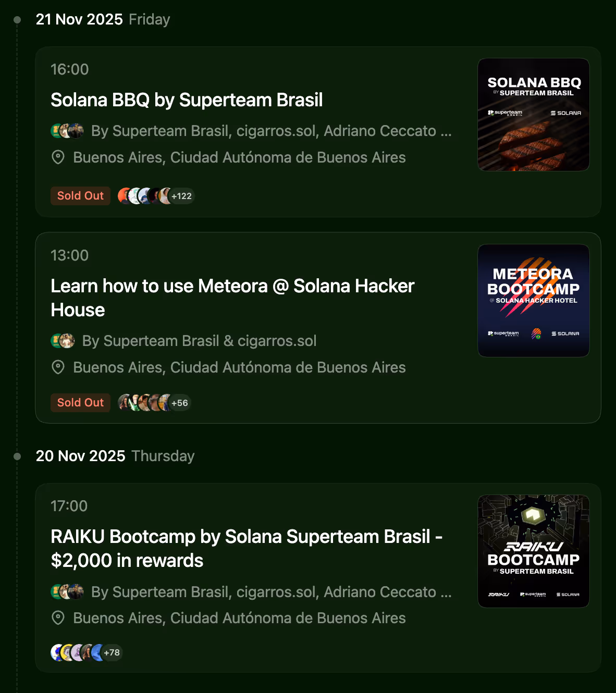This screenshot has height=693, width=616.
Task: Click location pin icon on Solana BBQ
Action: 58,157
